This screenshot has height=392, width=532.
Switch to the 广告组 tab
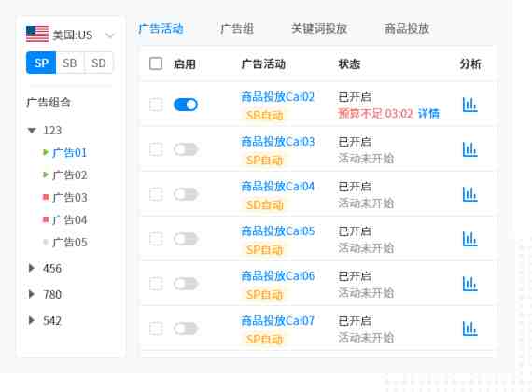[237, 29]
